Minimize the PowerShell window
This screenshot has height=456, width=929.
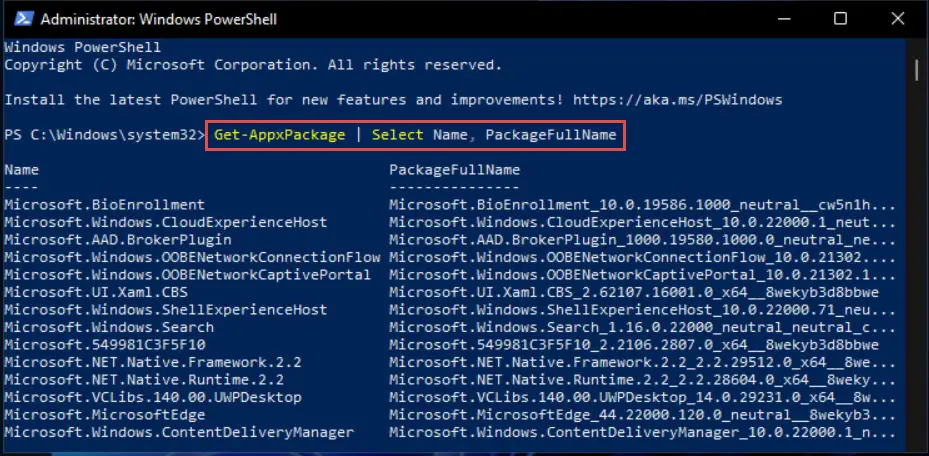pyautogui.click(x=786, y=18)
